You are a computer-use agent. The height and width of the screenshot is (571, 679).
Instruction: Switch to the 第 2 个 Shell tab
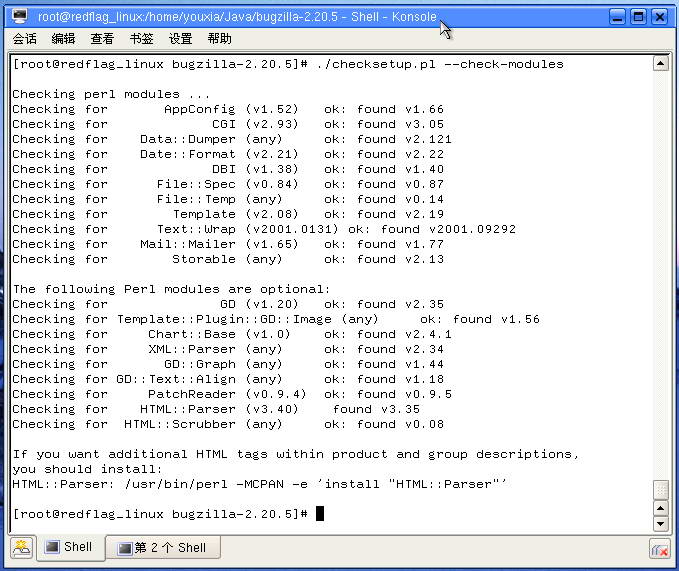(161, 547)
